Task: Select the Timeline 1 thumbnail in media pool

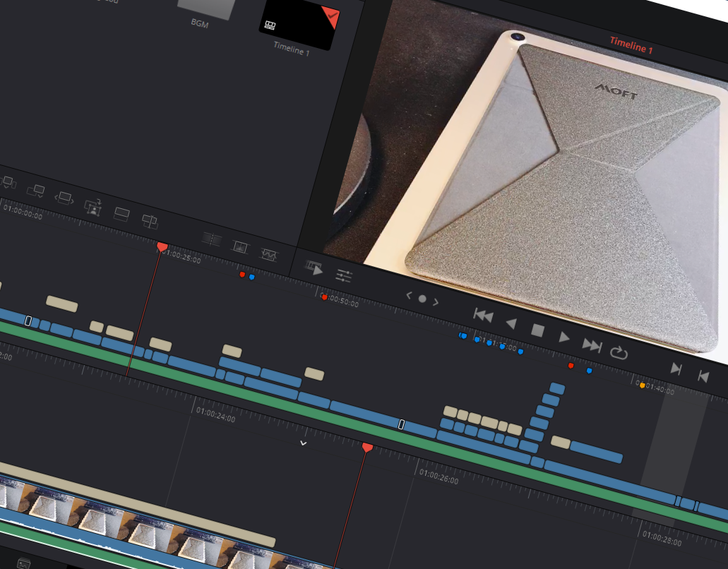Action: point(299,23)
